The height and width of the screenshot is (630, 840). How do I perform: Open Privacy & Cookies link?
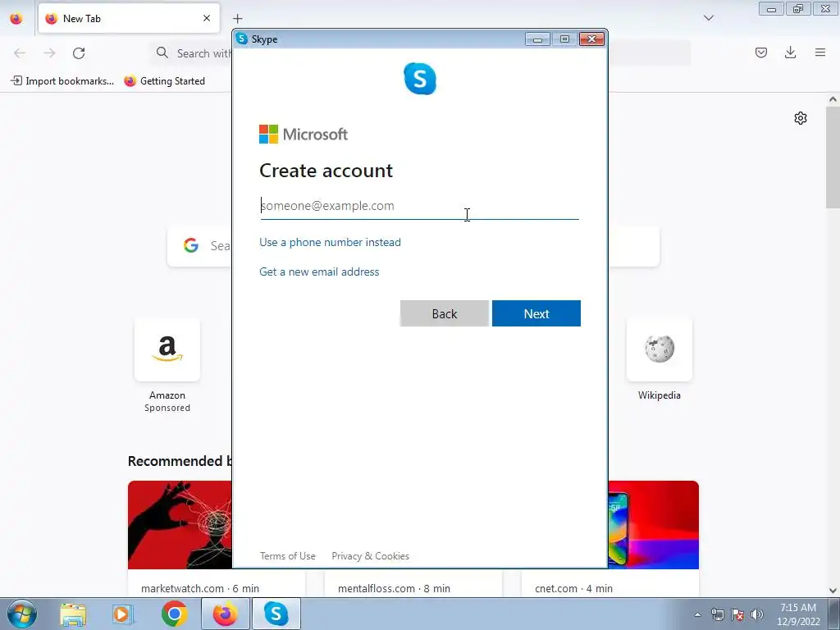point(370,556)
